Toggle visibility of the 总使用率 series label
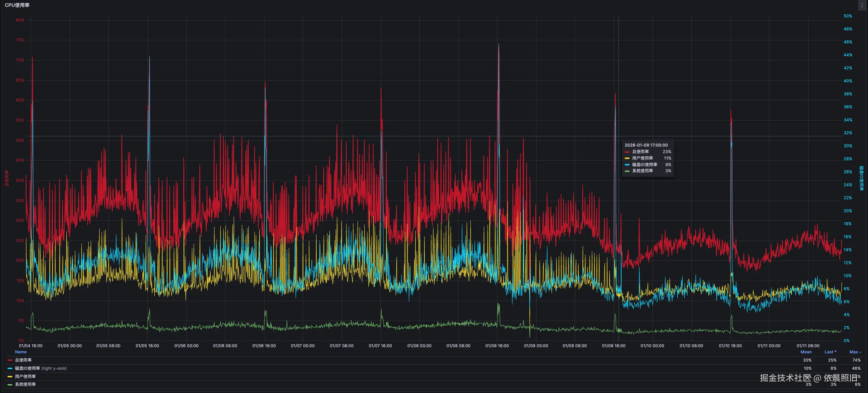This screenshot has width=868, height=393. tap(23, 360)
